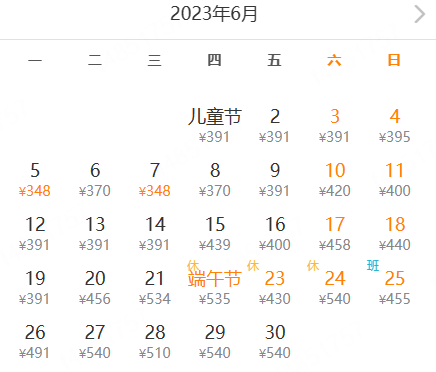
Task: Select Children's Day June 1 at ¥391
Action: pos(215,126)
